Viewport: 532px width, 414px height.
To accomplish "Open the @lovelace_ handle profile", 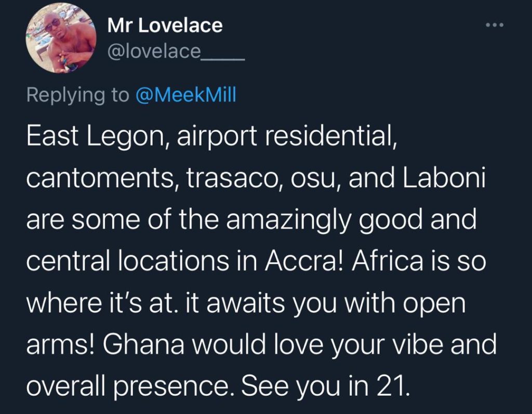I will tap(176, 51).
